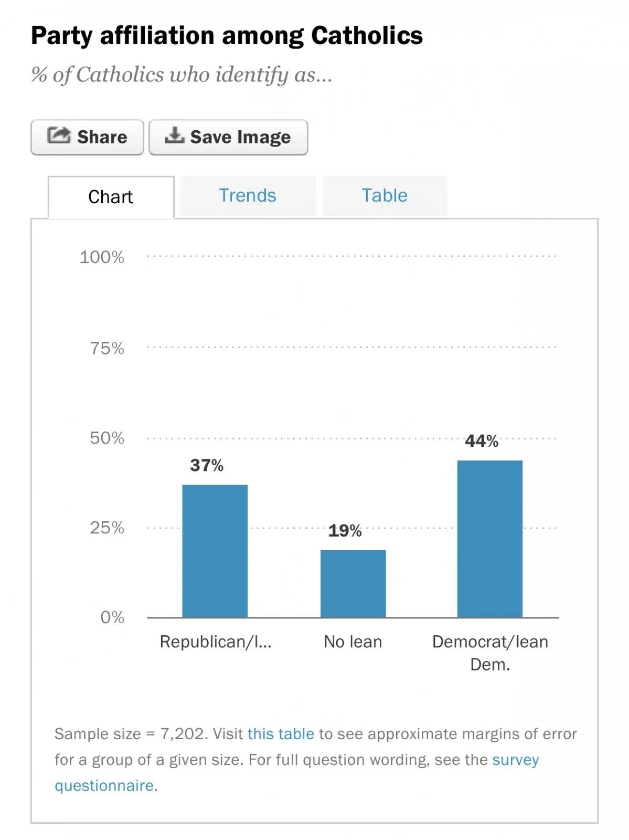Click the share arrow icon
Screen dimensions: 629x840
59,135
